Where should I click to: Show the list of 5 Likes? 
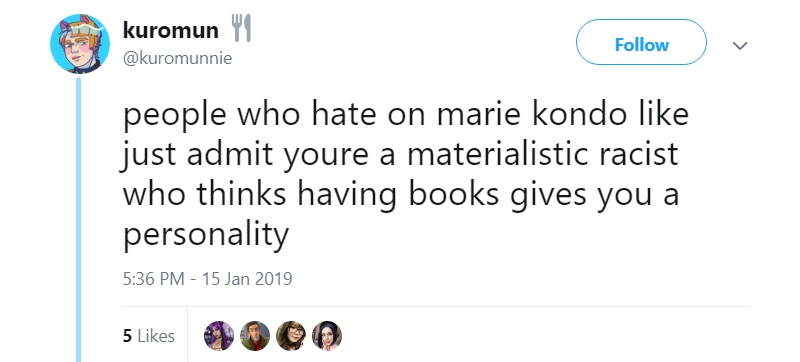pyautogui.click(x=149, y=336)
